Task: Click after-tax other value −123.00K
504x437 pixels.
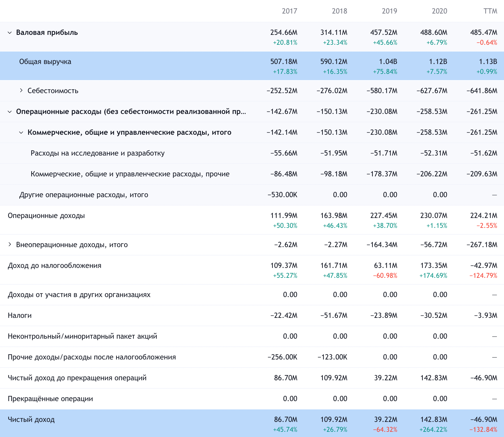Action: click(332, 357)
